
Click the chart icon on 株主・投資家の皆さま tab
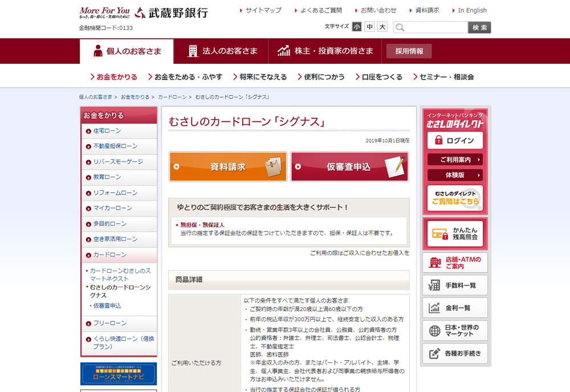tap(283, 51)
